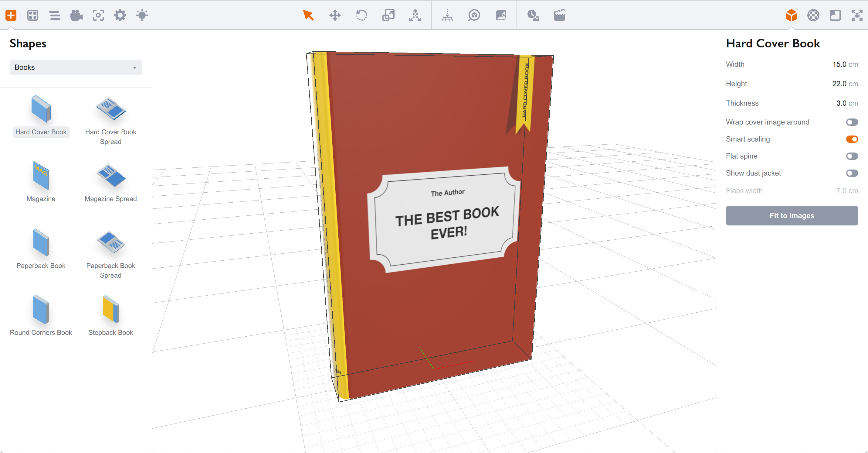
Task: Turn on Show dust jacket
Action: [x=852, y=173]
